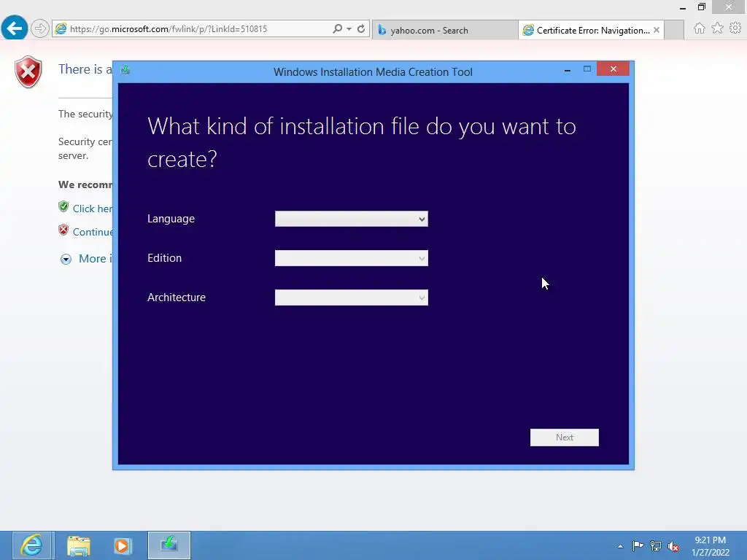Open the Edition dropdown
Image resolution: width=747 pixels, height=560 pixels.
[351, 258]
